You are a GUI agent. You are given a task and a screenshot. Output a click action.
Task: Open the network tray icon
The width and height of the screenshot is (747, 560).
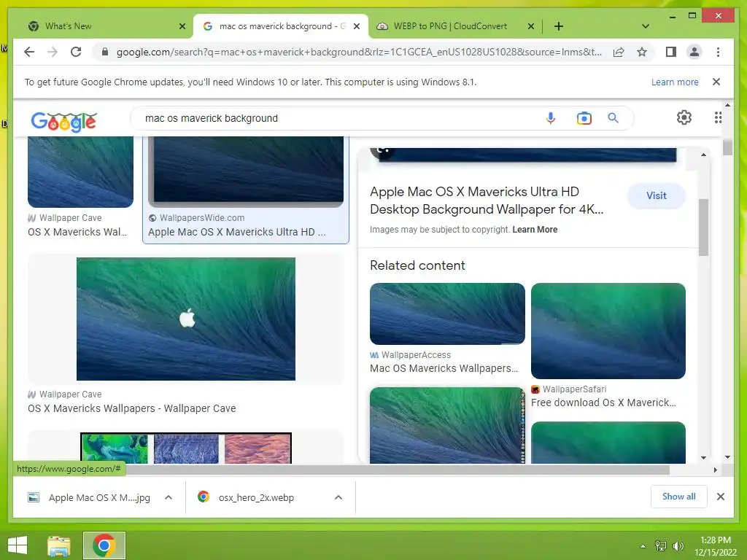[x=661, y=546]
